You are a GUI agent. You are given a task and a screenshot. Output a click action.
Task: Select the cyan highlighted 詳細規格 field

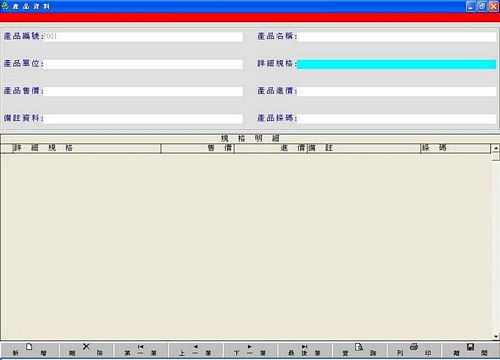coord(397,64)
